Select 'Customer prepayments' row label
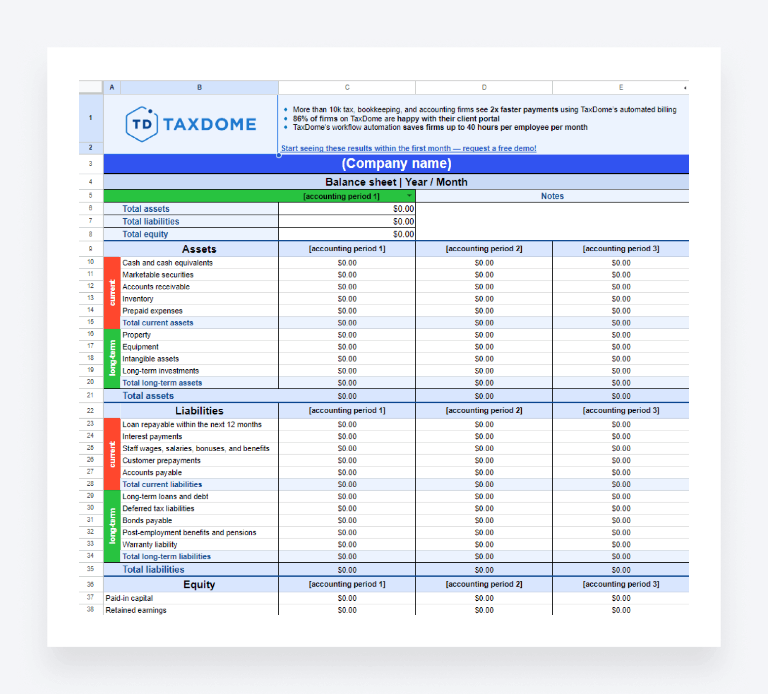This screenshot has height=700, width=768. (x=161, y=461)
